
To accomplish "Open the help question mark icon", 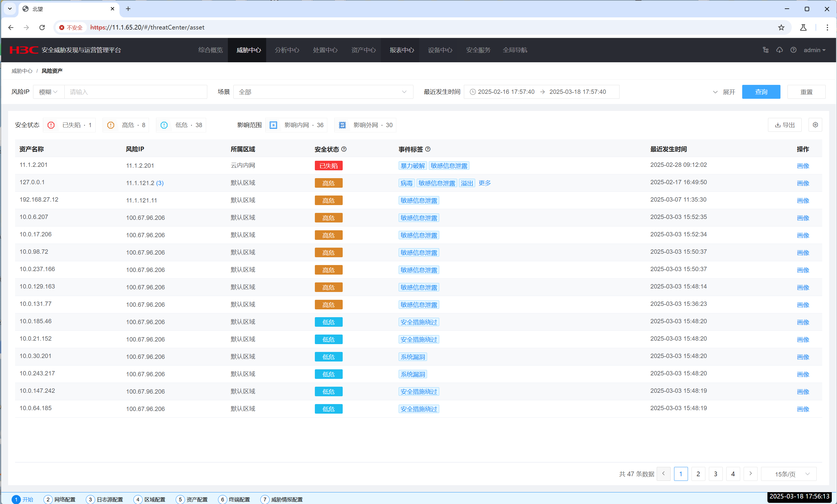I will pos(793,50).
